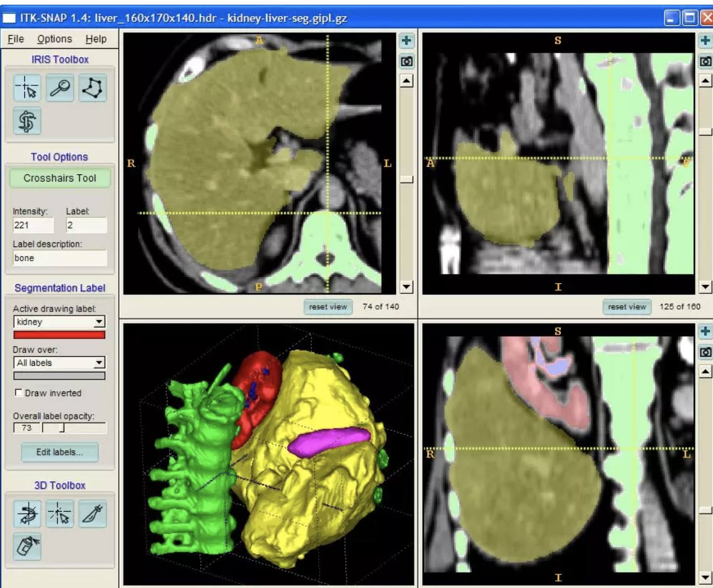Viewport: 713px width, 588px height.
Task: Click reset view under axial slice
Action: coord(327,307)
